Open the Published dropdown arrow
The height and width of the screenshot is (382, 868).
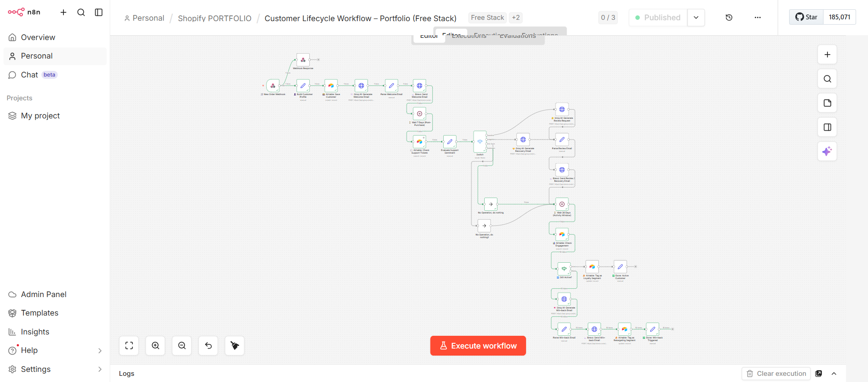point(696,18)
